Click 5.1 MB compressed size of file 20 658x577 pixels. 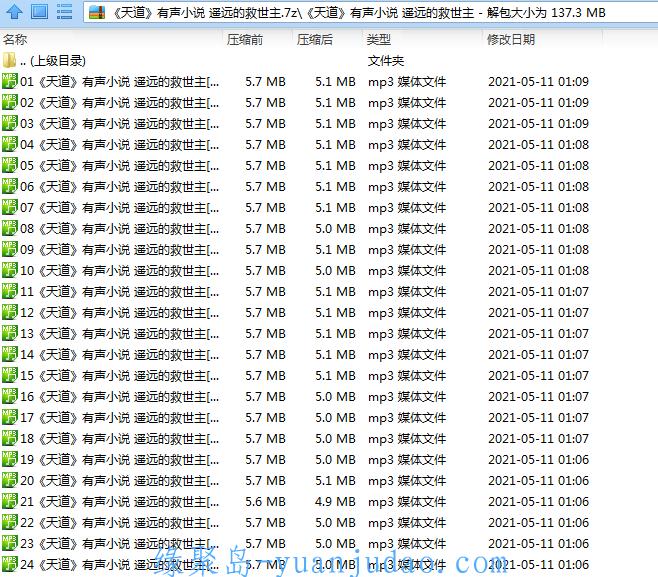335,480
